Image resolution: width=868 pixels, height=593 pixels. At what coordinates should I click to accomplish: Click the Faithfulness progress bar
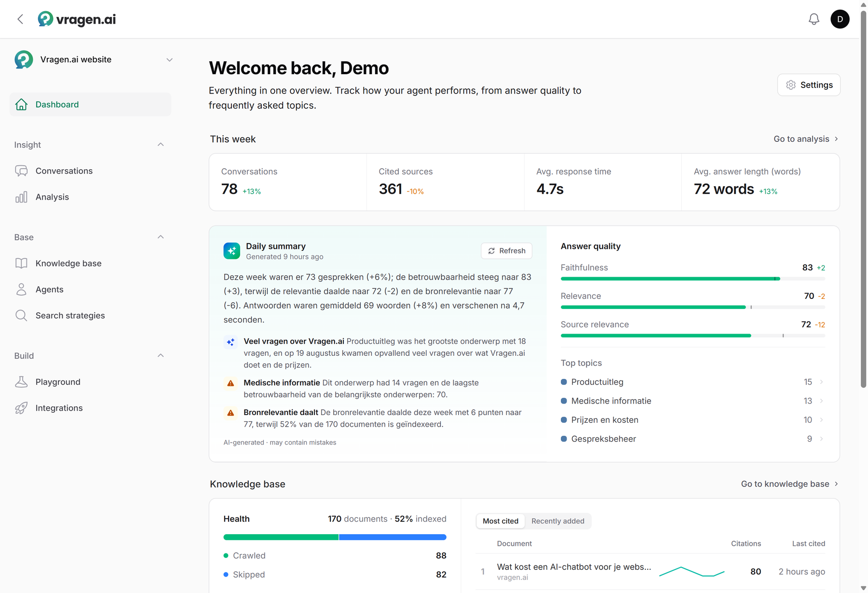(x=693, y=279)
